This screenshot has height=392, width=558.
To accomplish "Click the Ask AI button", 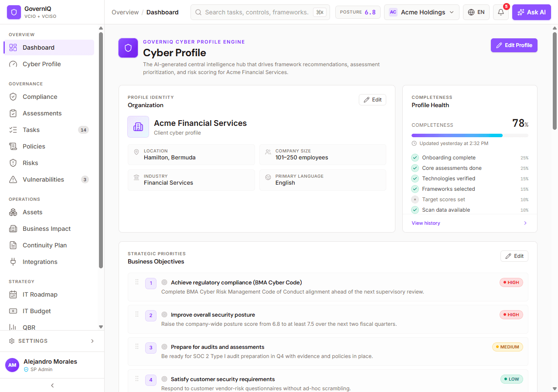I will point(531,12).
